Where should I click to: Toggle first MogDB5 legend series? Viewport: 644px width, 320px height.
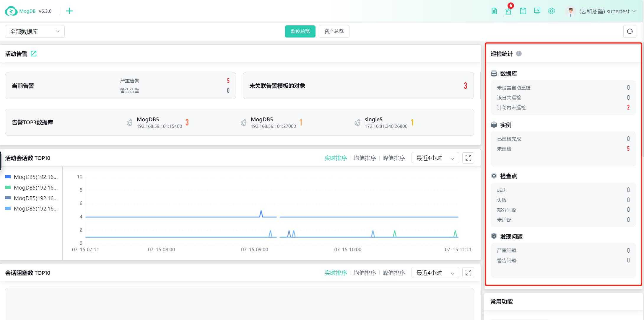pos(31,177)
